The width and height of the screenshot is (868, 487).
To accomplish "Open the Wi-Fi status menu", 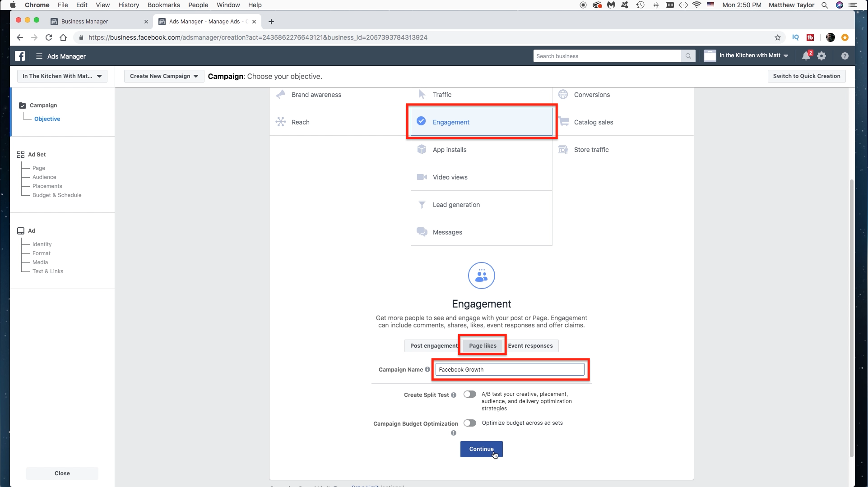I will 696,5.
